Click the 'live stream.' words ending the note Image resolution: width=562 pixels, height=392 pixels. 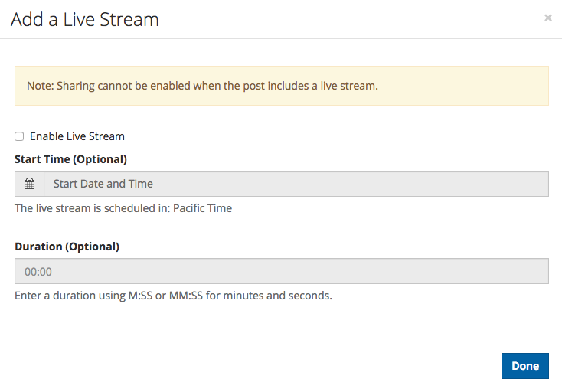coord(349,86)
